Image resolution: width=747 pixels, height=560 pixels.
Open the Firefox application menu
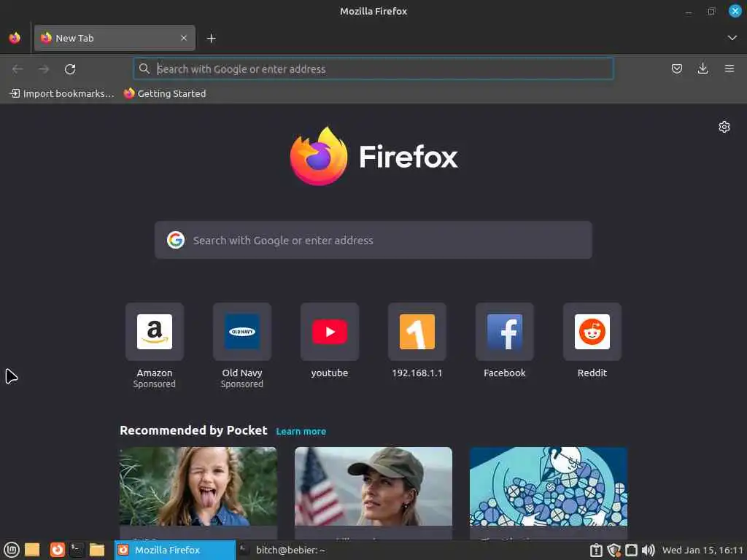coord(729,69)
